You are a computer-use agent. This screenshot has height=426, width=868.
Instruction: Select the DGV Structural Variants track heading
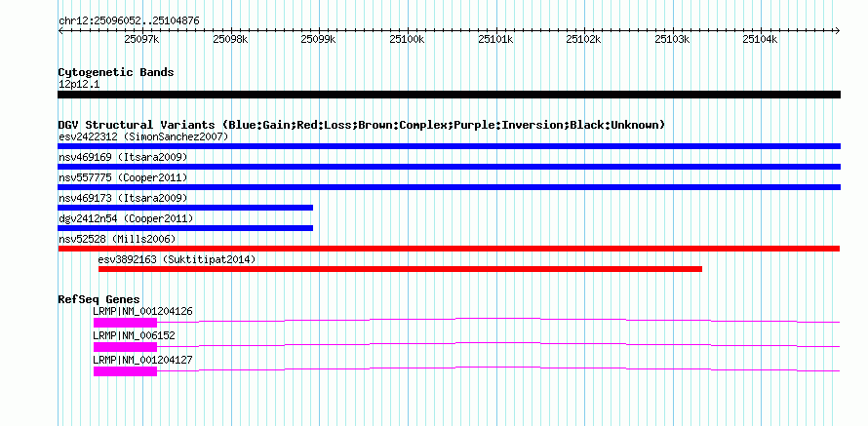pyautogui.click(x=362, y=125)
